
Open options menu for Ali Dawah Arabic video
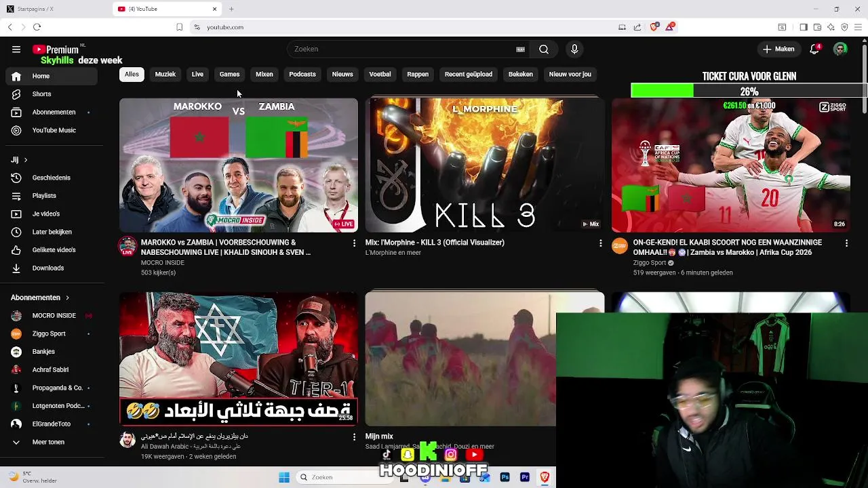click(354, 437)
